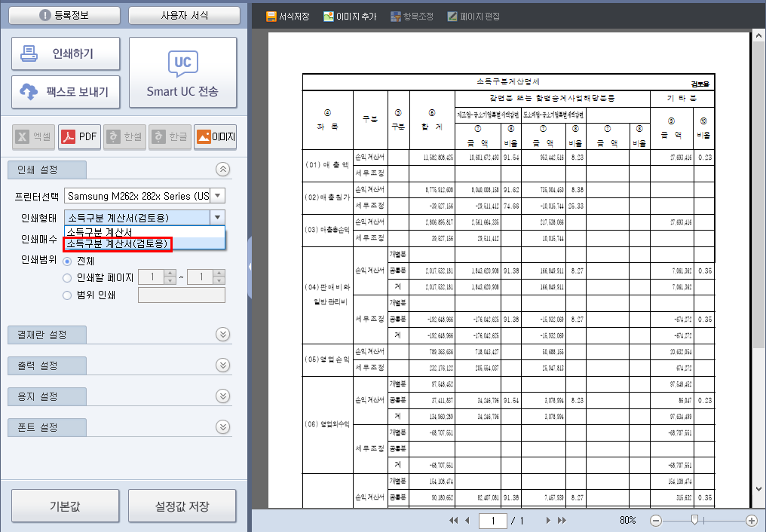Click the (02) 매출원가 row label
Screen dimensions: 766x532
coord(327,197)
